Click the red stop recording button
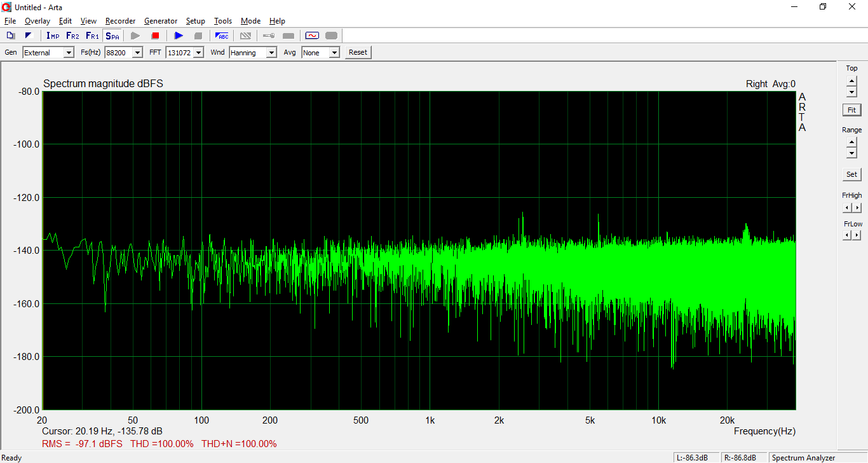This screenshot has width=868, height=463. tap(155, 36)
